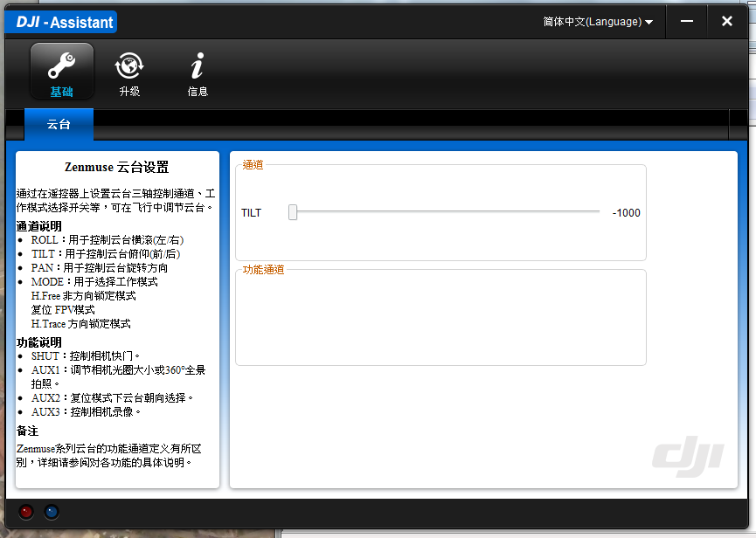756x538 pixels.
Task: Click the 备注 heading
Action: (x=27, y=431)
